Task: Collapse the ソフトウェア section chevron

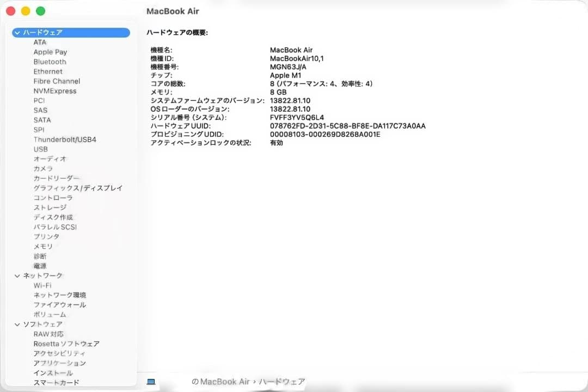Action: point(17,324)
